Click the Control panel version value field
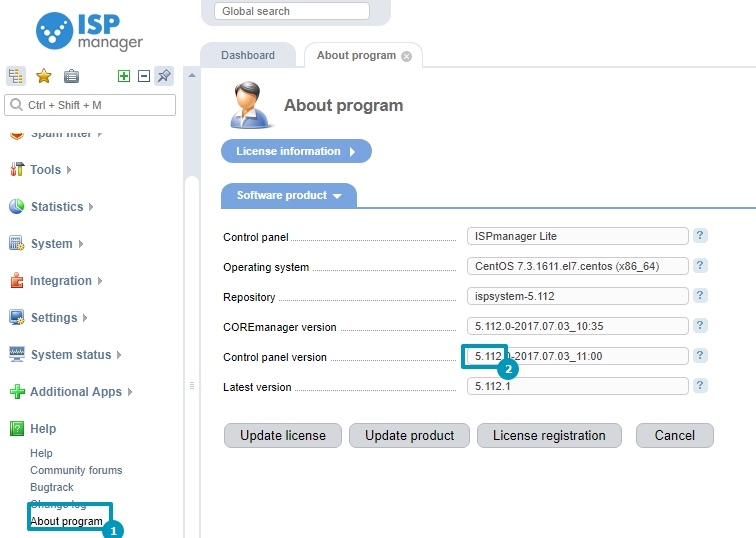756x538 pixels. tap(578, 356)
